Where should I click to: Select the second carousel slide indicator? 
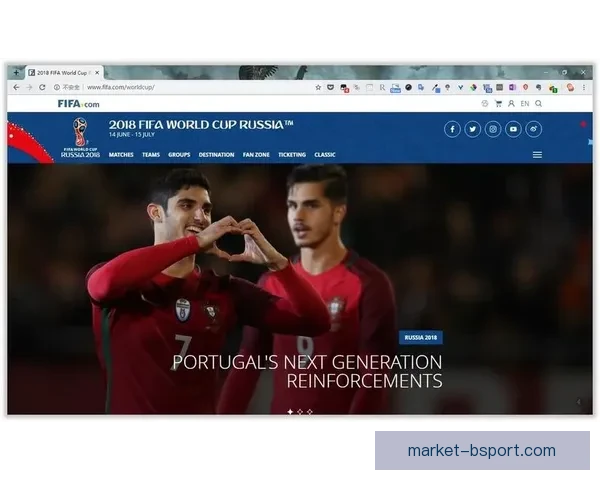coord(300,411)
